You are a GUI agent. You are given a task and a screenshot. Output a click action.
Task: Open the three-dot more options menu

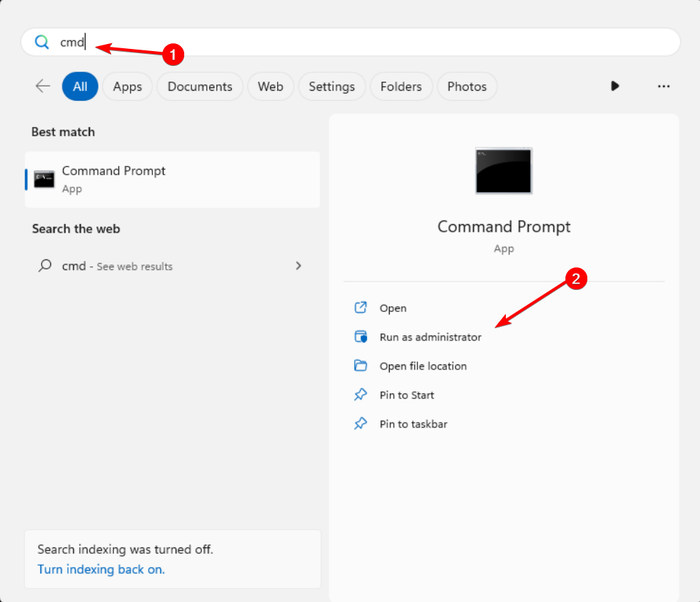[x=663, y=86]
